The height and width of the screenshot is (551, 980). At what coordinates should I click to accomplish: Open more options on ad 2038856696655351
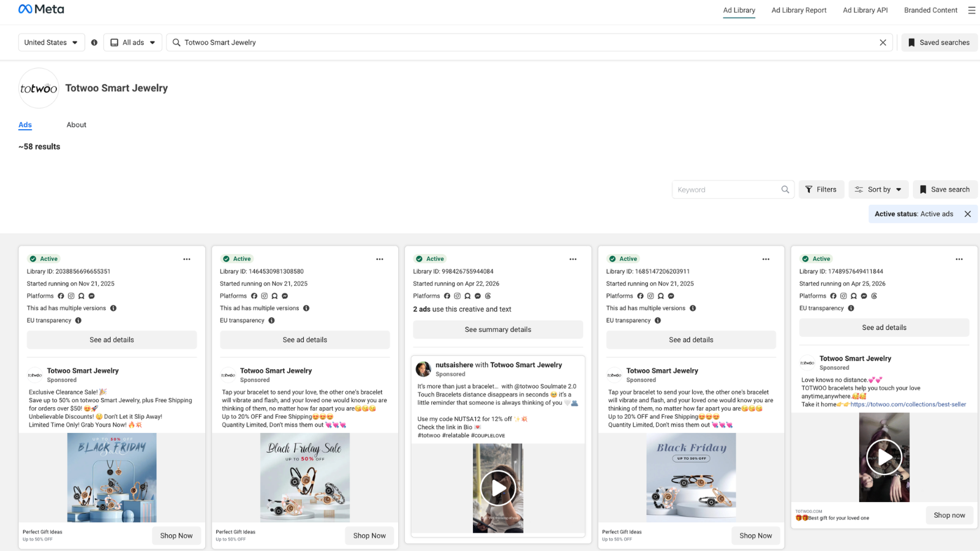[187, 259]
